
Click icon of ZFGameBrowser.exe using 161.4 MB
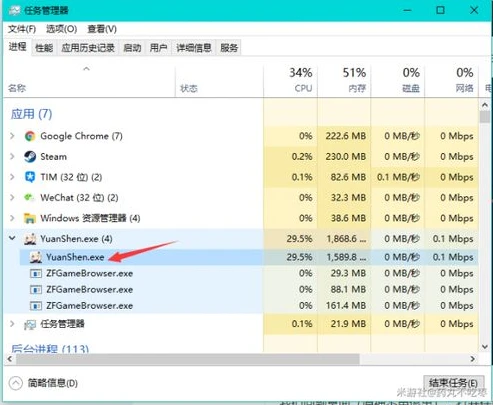tap(36, 305)
